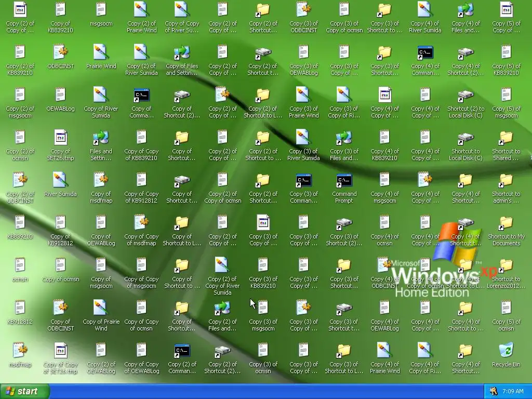Click Shortcut to My Documents folder

[506, 222]
